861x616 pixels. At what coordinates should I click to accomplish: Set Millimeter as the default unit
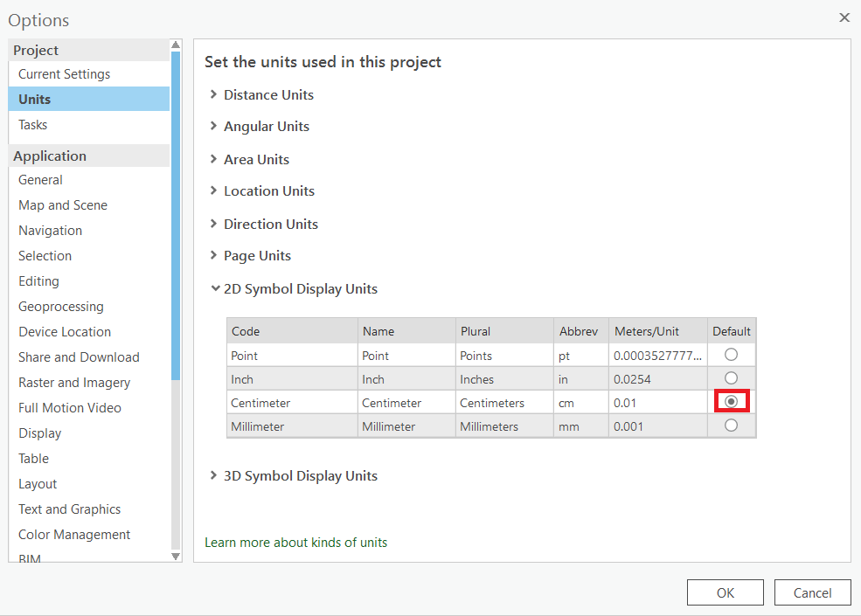tap(732, 426)
